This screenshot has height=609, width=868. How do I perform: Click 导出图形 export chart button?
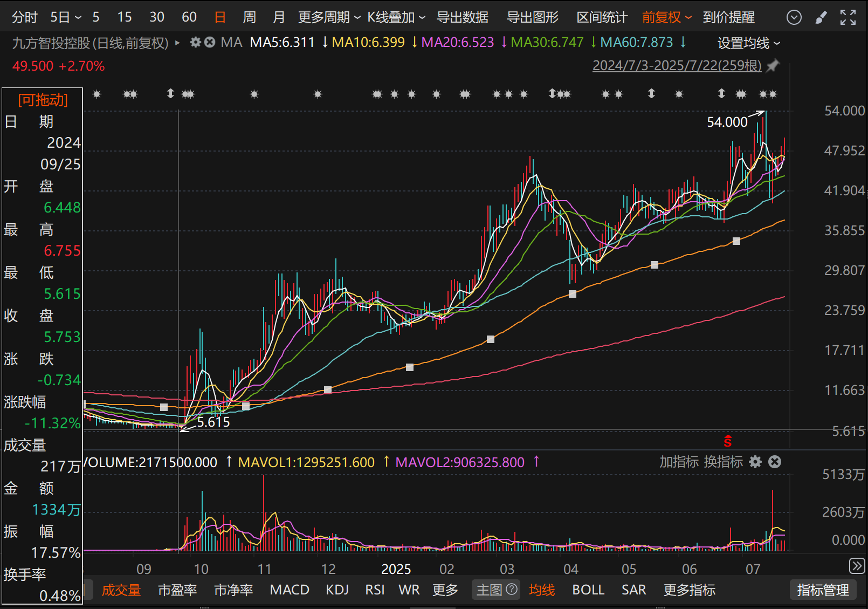coord(532,17)
